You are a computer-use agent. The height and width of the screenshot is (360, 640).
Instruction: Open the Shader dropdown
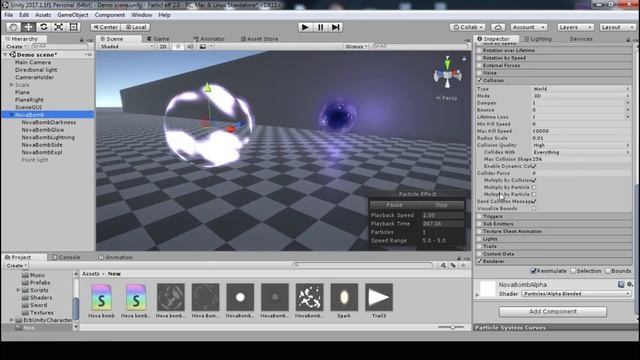coord(576,294)
